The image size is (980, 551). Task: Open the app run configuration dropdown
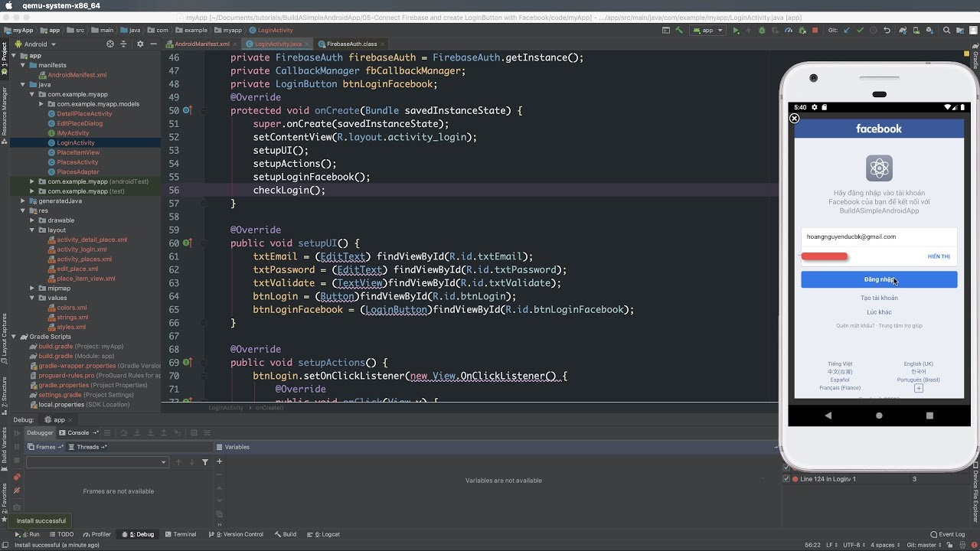[707, 31]
